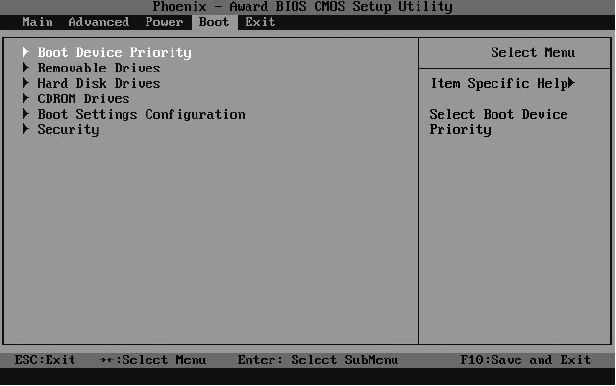The image size is (616, 386).
Task: Click the Item Specific Help label
Action: tap(499, 83)
